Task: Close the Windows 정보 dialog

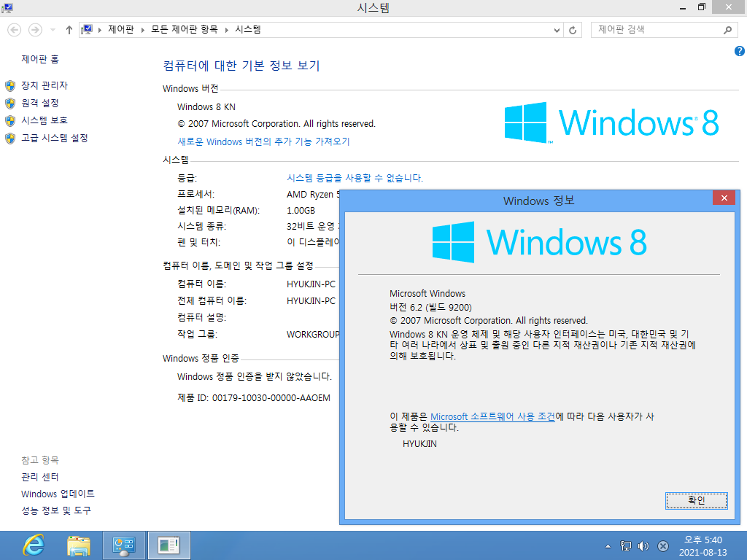Action: pos(724,198)
